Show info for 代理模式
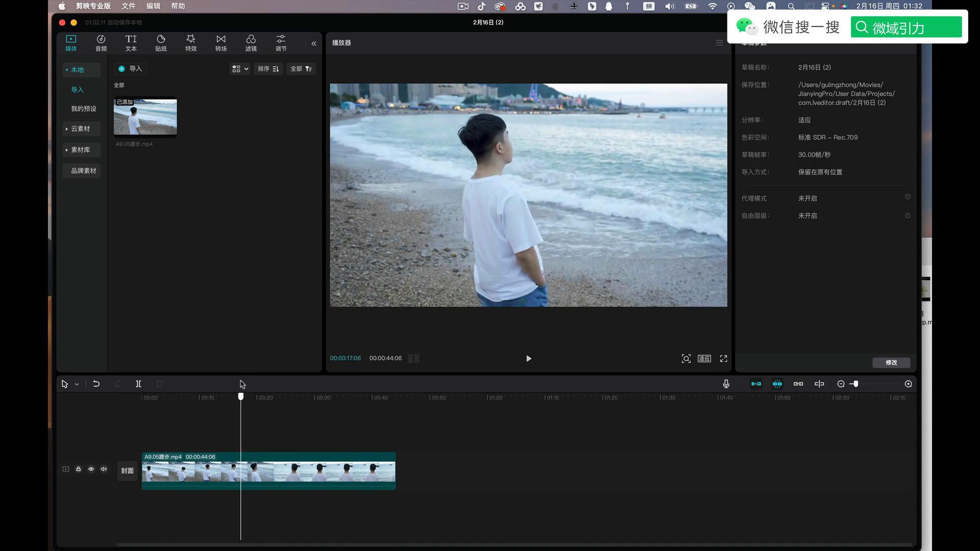Image resolution: width=980 pixels, height=551 pixels. 908,197
